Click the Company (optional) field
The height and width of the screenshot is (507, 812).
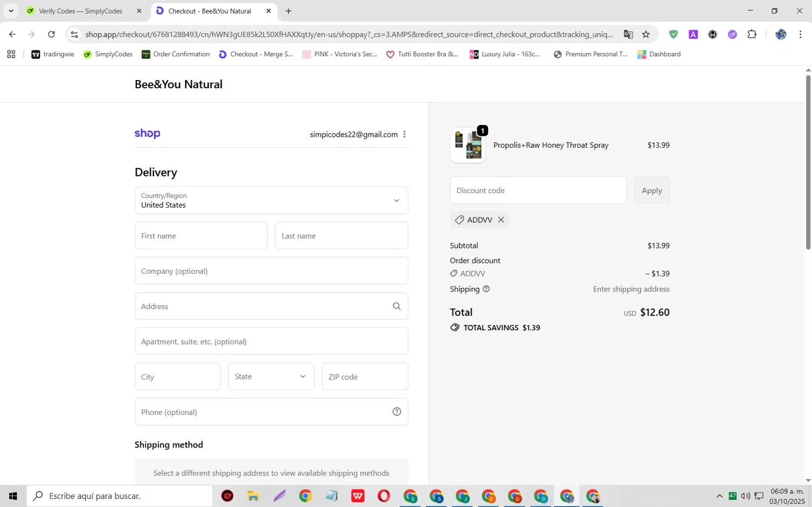(x=271, y=271)
